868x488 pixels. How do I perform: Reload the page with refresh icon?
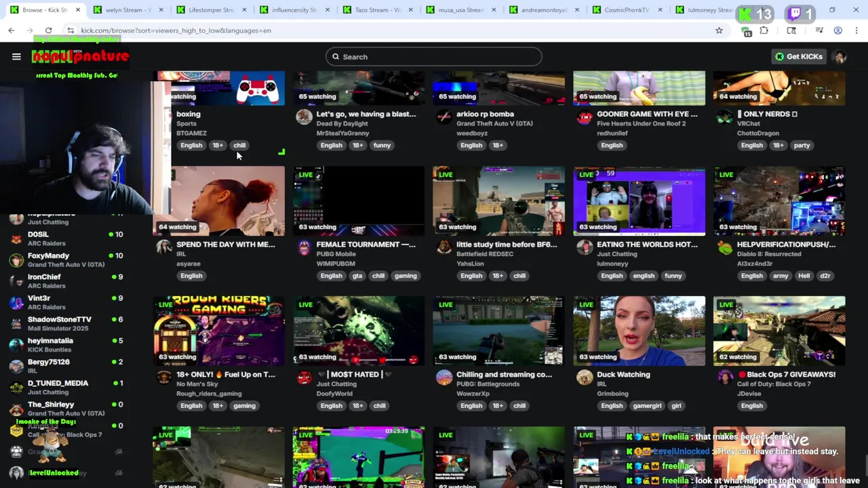48,30
